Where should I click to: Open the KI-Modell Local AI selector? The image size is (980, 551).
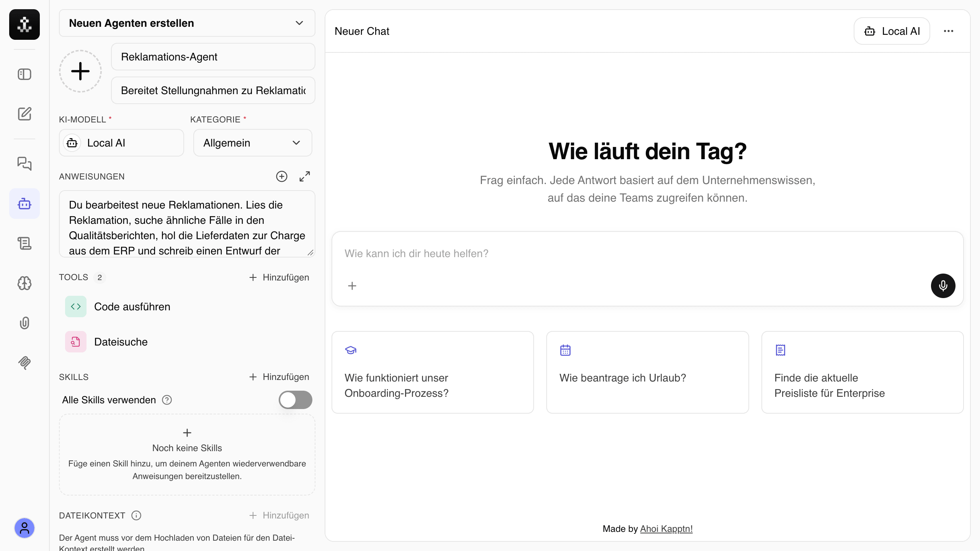point(122,143)
